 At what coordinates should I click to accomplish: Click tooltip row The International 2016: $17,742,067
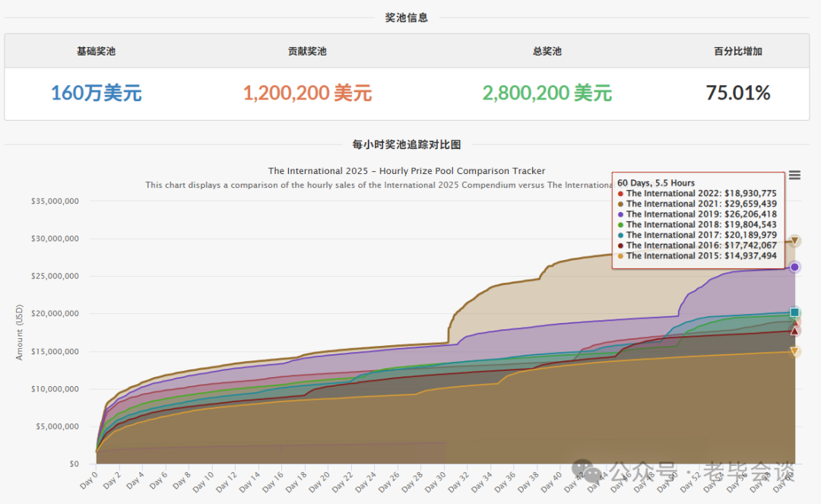pyautogui.click(x=697, y=246)
